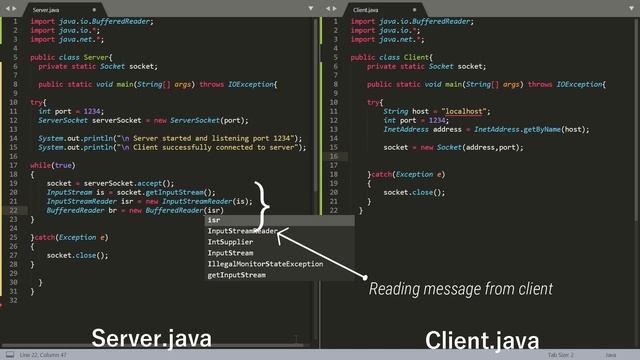Click vertical scrollbar of Client.java pane

click(x=636, y=119)
